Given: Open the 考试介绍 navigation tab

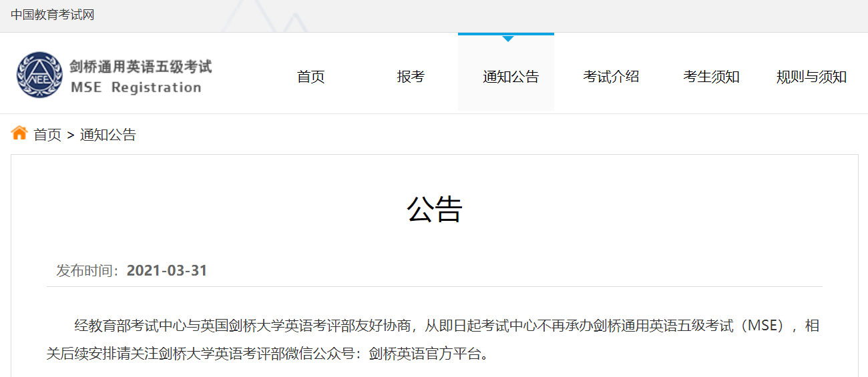Looking at the screenshot, I should [611, 77].
